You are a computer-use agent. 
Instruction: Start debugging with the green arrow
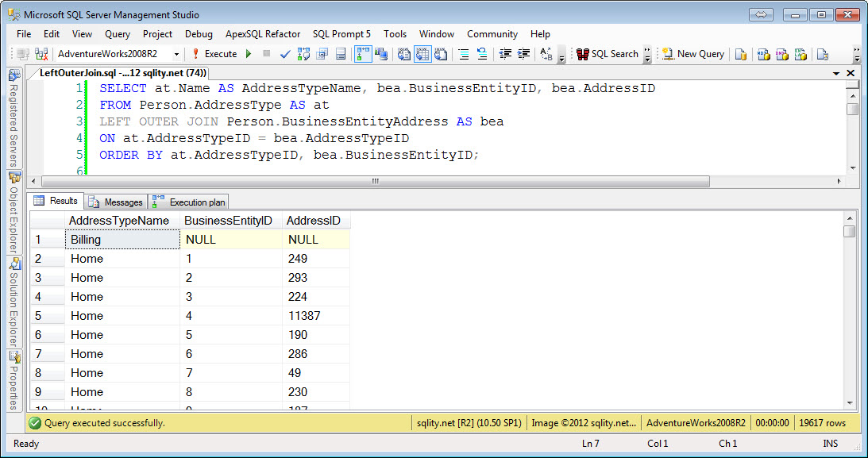(x=249, y=54)
